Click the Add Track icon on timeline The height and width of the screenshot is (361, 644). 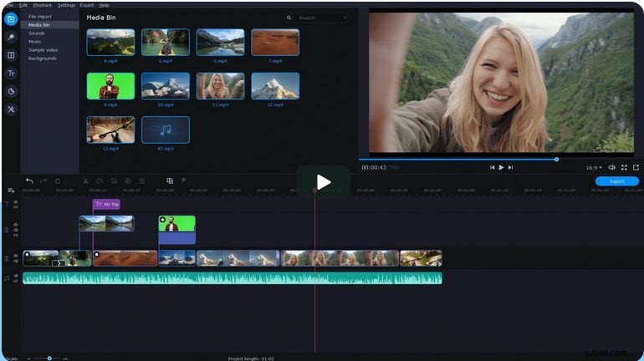pyautogui.click(x=11, y=191)
